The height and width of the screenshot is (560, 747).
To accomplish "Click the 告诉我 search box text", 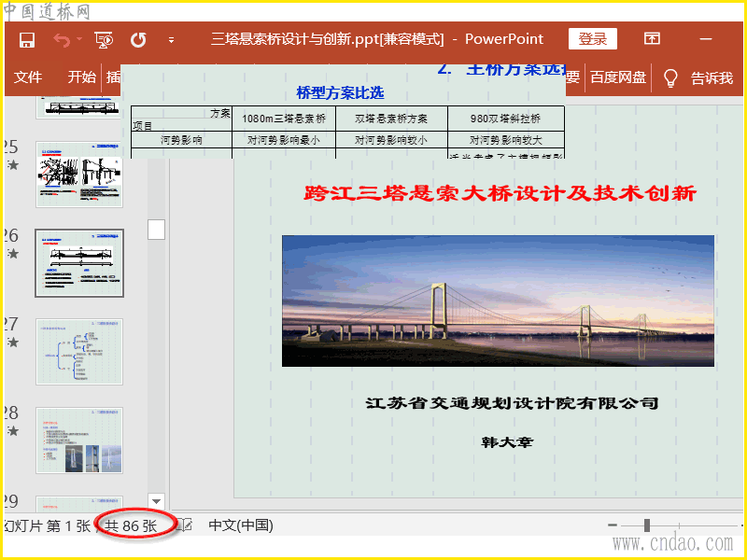I will 712,77.
